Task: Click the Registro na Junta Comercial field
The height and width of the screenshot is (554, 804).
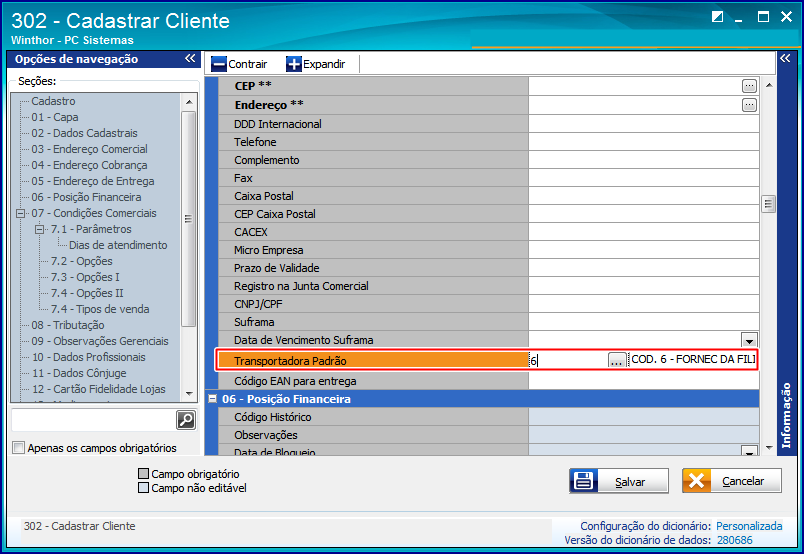Action: coord(644,286)
